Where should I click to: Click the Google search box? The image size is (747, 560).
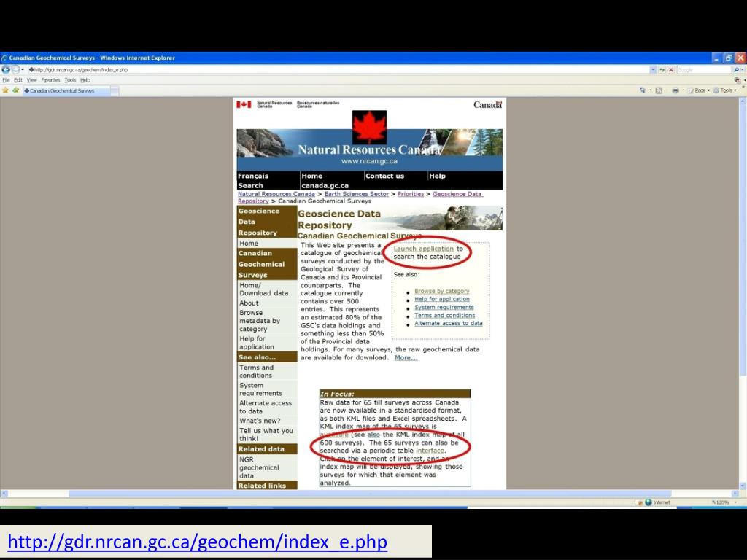(x=704, y=69)
